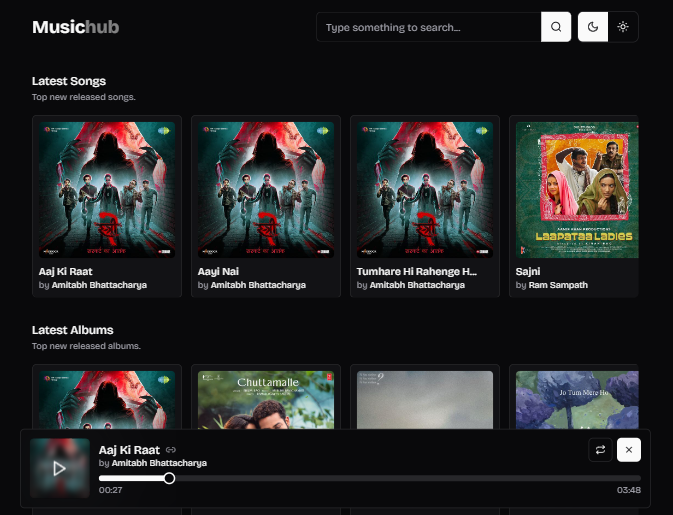Switch to dark mode moon icon

(x=593, y=27)
